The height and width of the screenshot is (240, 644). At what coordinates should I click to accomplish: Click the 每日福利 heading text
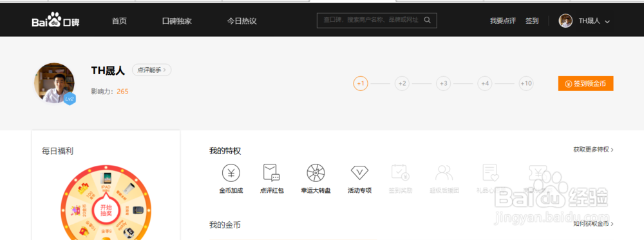(57, 151)
